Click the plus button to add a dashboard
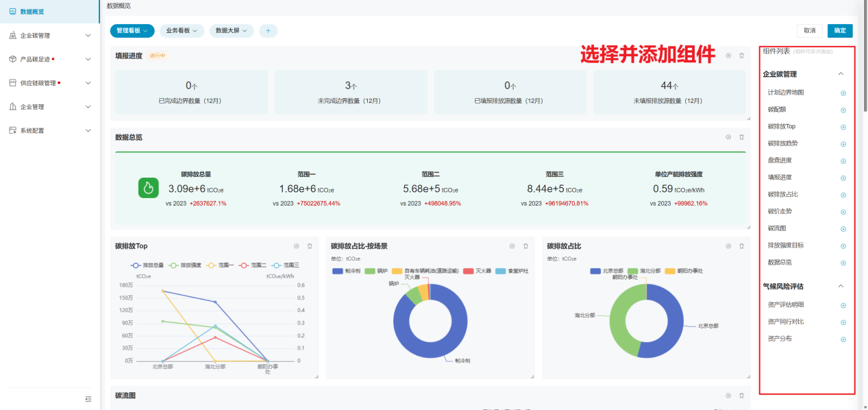Screen dimensions: 868x410 point(268,31)
